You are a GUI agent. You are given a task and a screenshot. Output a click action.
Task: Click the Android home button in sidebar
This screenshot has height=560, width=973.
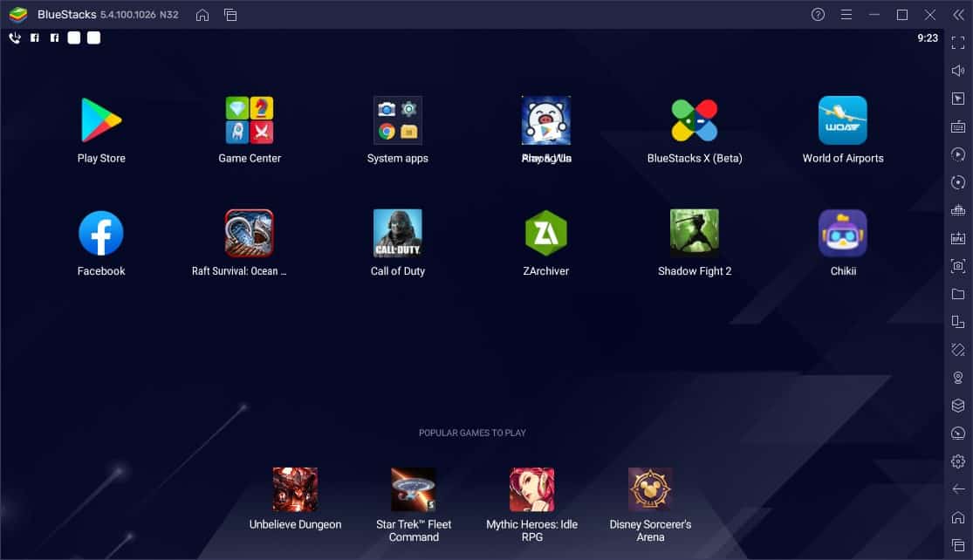point(958,517)
